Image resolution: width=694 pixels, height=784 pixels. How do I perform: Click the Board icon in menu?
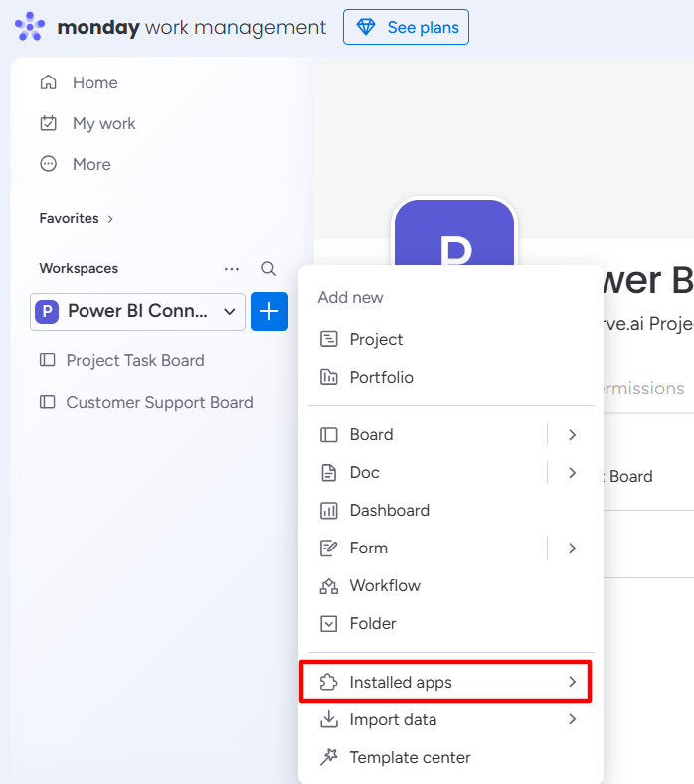pos(329,435)
